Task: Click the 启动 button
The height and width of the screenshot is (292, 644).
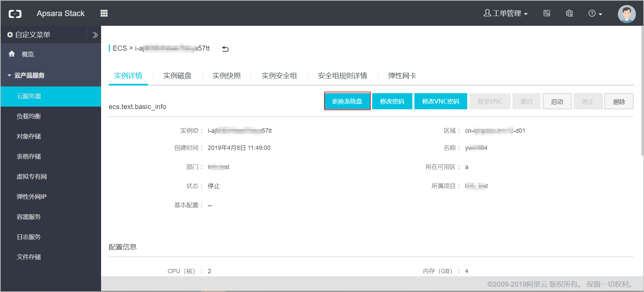Action: click(x=557, y=101)
